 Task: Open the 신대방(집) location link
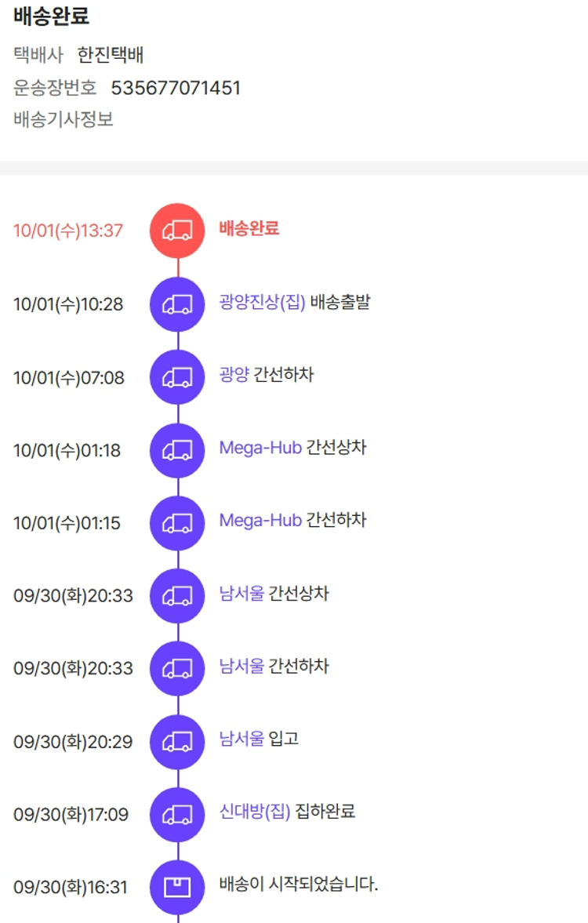click(255, 811)
